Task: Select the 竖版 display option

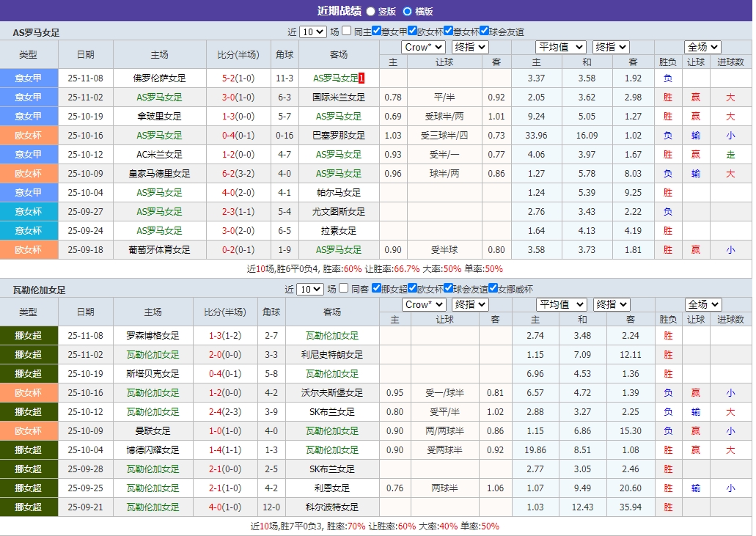Action: [x=370, y=11]
